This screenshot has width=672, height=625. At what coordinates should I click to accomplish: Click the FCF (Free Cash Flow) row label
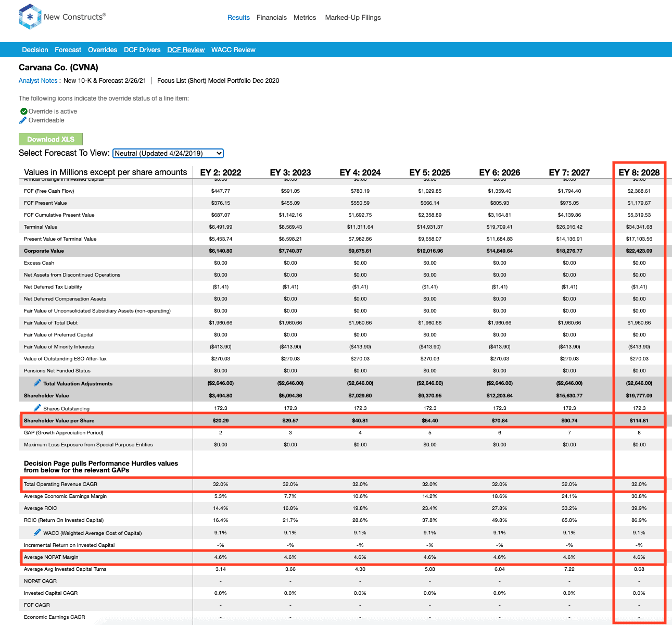(49, 191)
